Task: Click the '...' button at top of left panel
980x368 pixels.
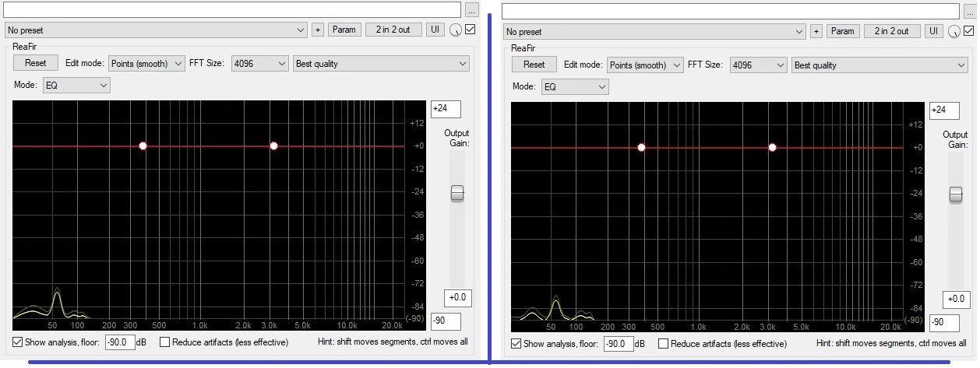Action: coord(472,10)
